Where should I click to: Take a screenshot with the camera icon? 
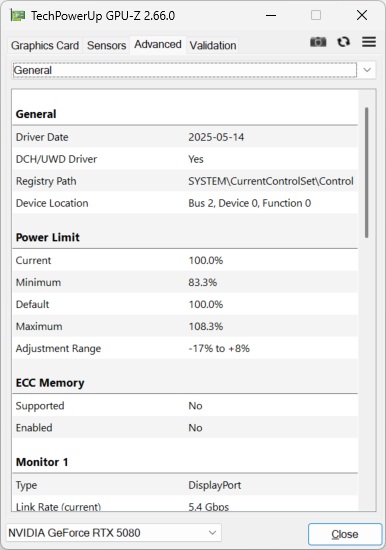pyautogui.click(x=318, y=42)
